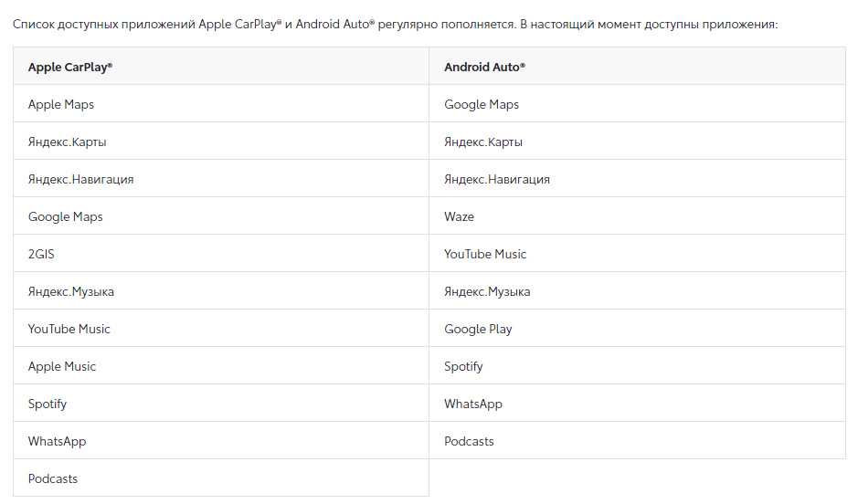Click Яндекс.Навигация in the Android Auto column
The width and height of the screenshot is (858, 504).
point(497,179)
